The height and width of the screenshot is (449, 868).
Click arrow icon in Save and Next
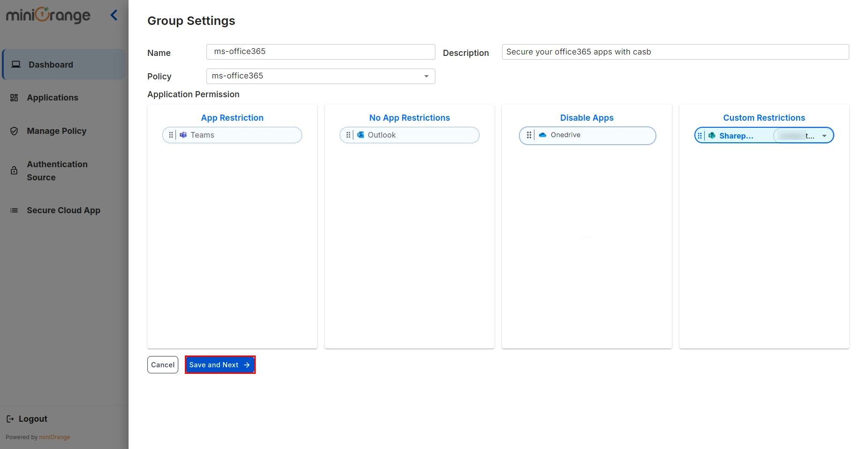tap(247, 365)
